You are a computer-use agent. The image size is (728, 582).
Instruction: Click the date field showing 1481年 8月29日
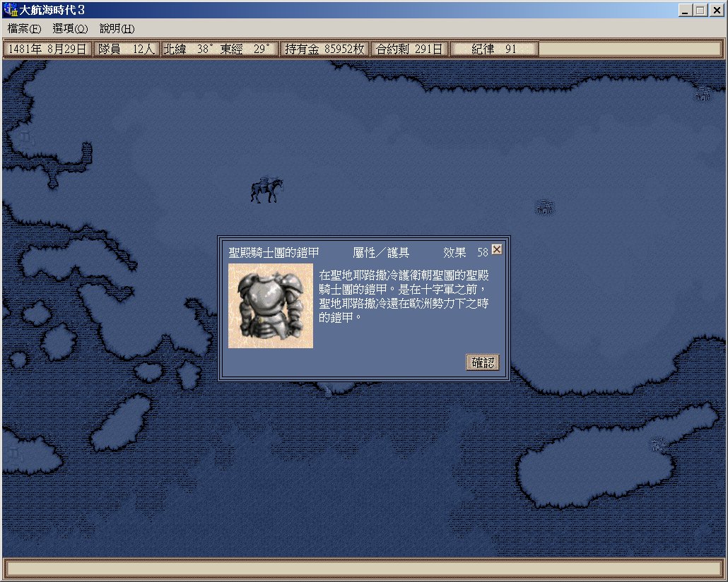tap(48, 49)
